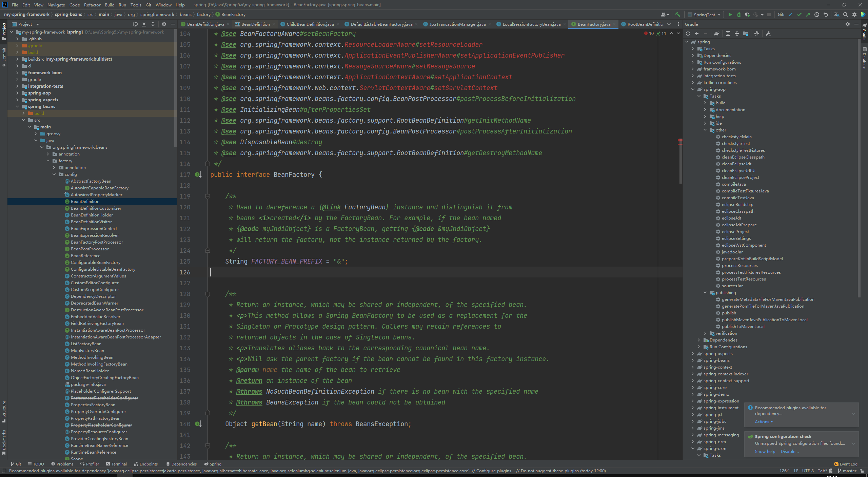Image resolution: width=868 pixels, height=477 pixels.
Task: Execute Gradle task elephant icon
Action: tap(716, 34)
